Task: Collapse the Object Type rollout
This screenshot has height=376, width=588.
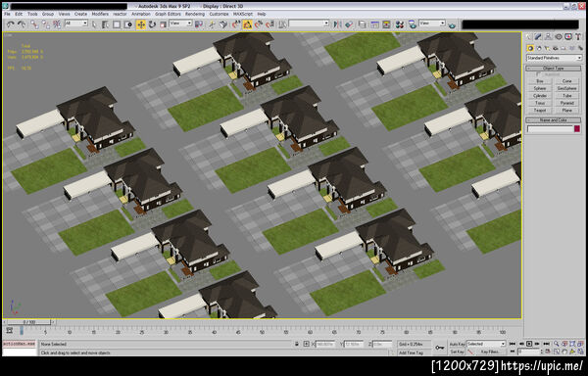Action: pyautogui.click(x=554, y=69)
